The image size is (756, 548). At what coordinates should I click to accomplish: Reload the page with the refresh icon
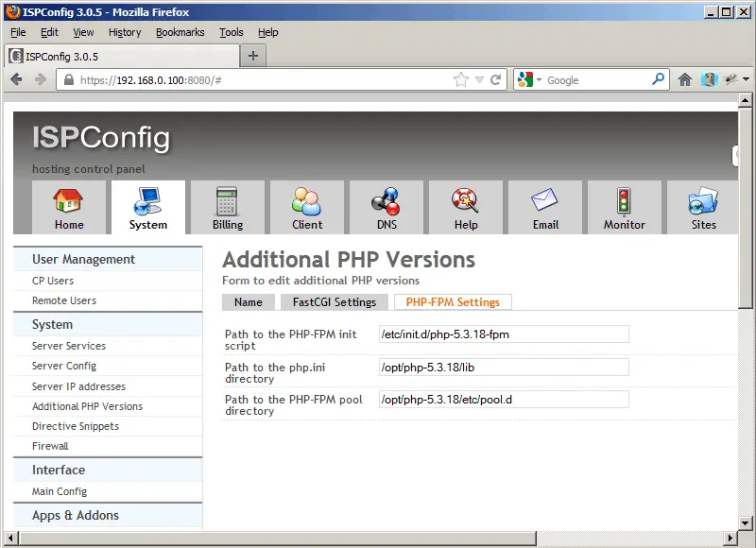(x=495, y=79)
